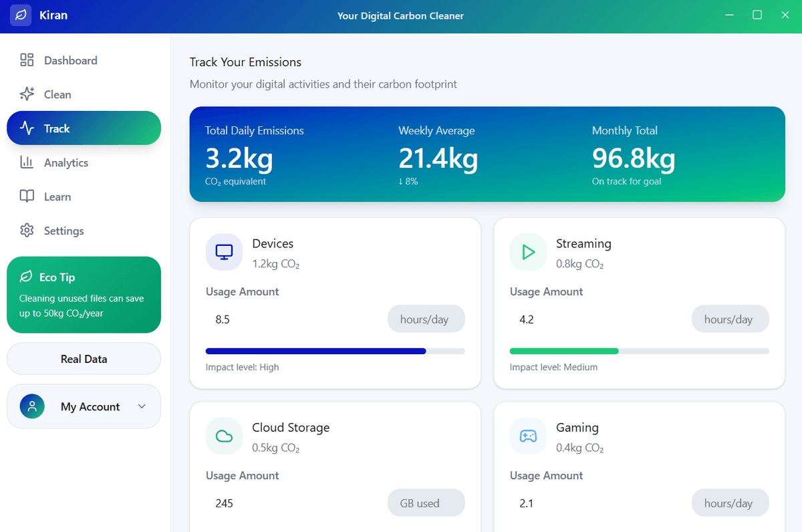Viewport: 802px width, 532px height.
Task: Select the Learn book icon
Action: coord(27,196)
